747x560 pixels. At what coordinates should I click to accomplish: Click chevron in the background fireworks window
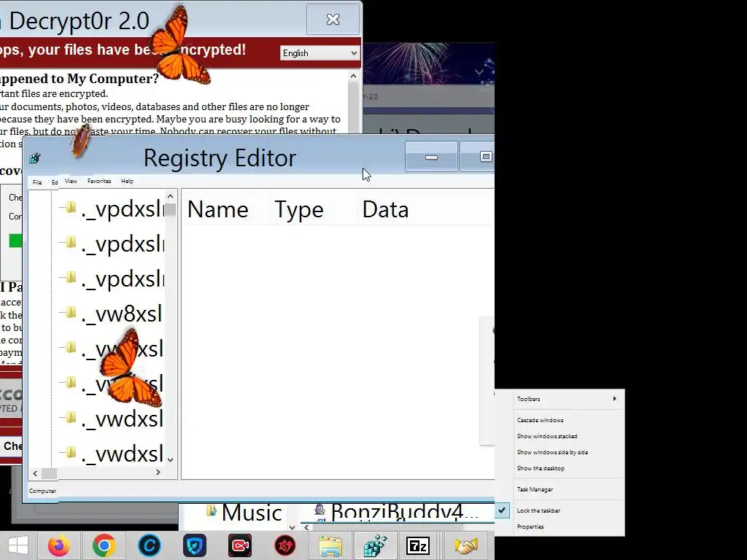pos(479,72)
